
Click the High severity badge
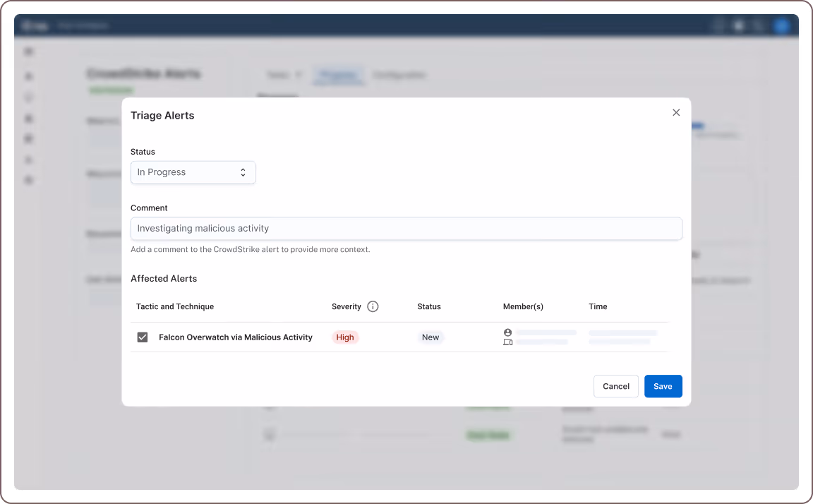click(x=345, y=337)
